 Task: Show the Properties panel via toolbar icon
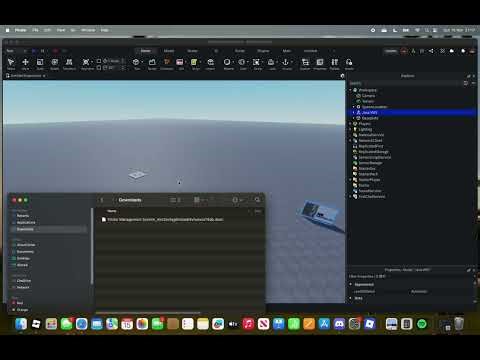point(320,62)
